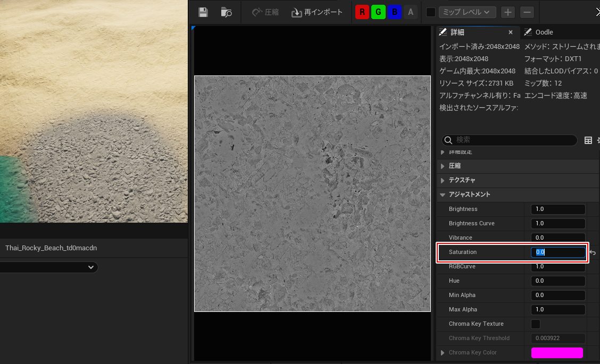This screenshot has width=600, height=364.
Task: Click the plus mip level icon
Action: 508,12
